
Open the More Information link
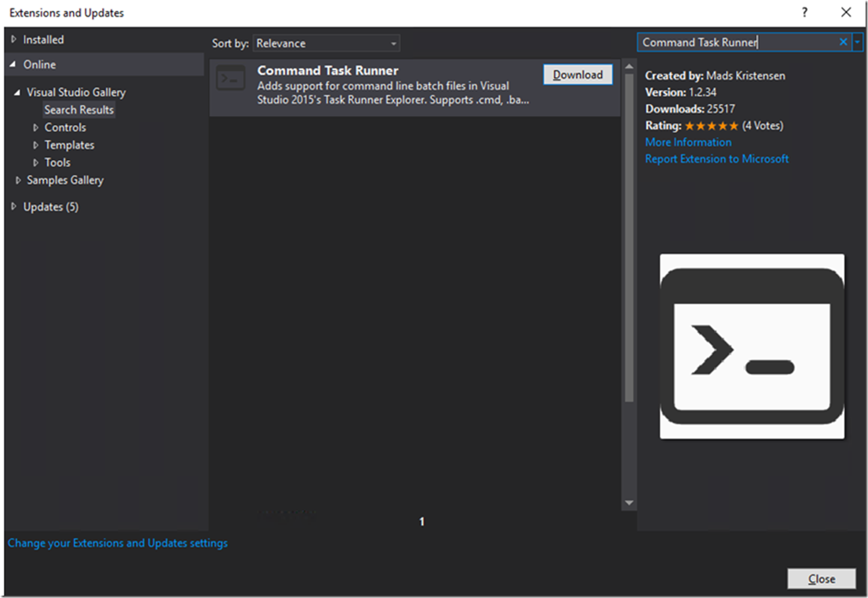coord(688,142)
